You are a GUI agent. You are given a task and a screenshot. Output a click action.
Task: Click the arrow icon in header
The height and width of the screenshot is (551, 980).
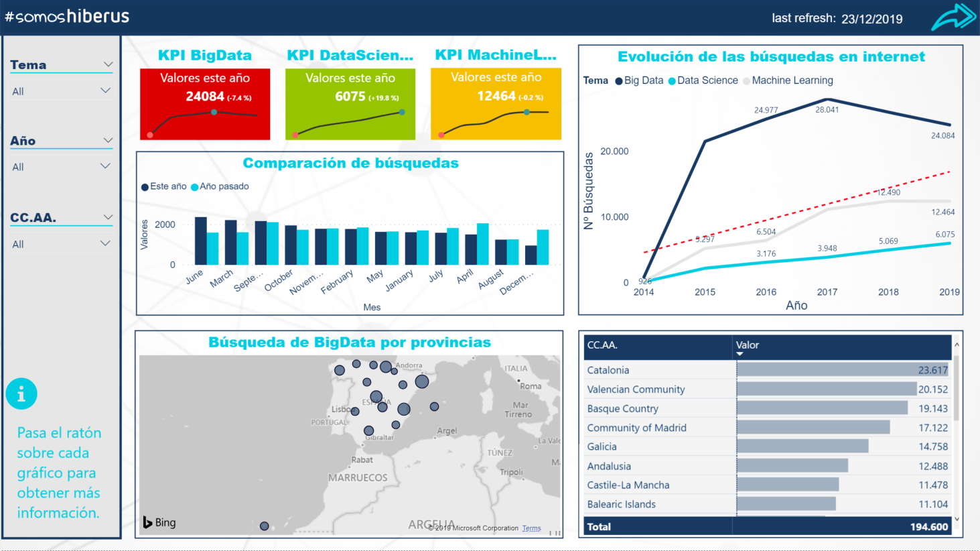point(954,17)
